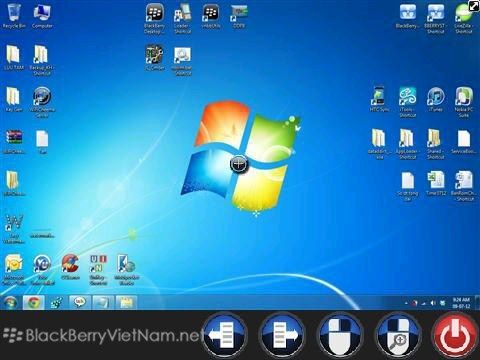
Task: Click the list with right arrow button
Action: pos(282,335)
